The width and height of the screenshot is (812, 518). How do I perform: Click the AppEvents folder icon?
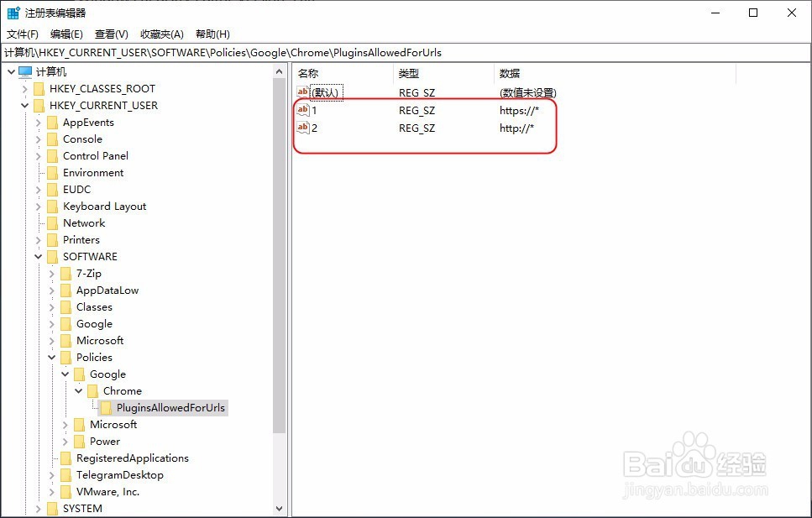(x=52, y=123)
